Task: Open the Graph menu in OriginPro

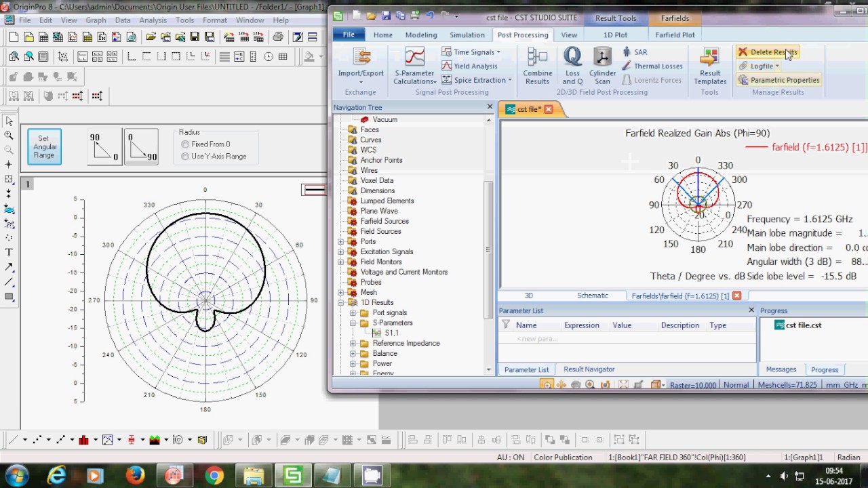Action: click(x=96, y=20)
